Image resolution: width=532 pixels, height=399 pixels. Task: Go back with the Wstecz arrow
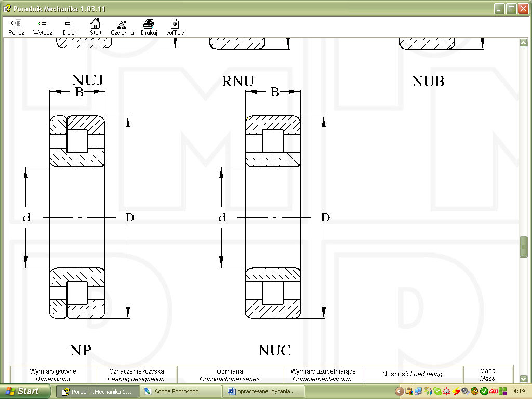pyautogui.click(x=43, y=27)
